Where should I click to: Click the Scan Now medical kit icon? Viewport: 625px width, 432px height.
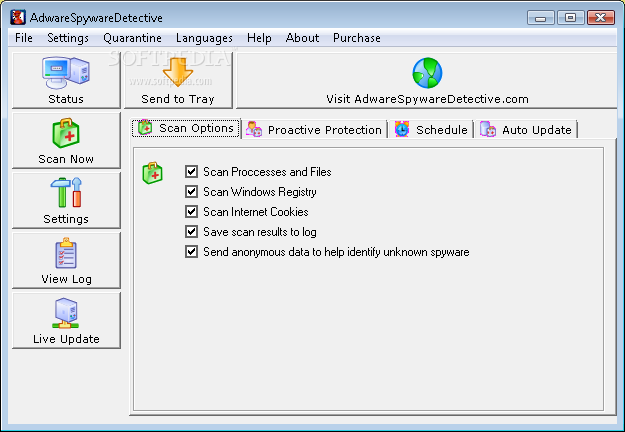pos(66,133)
